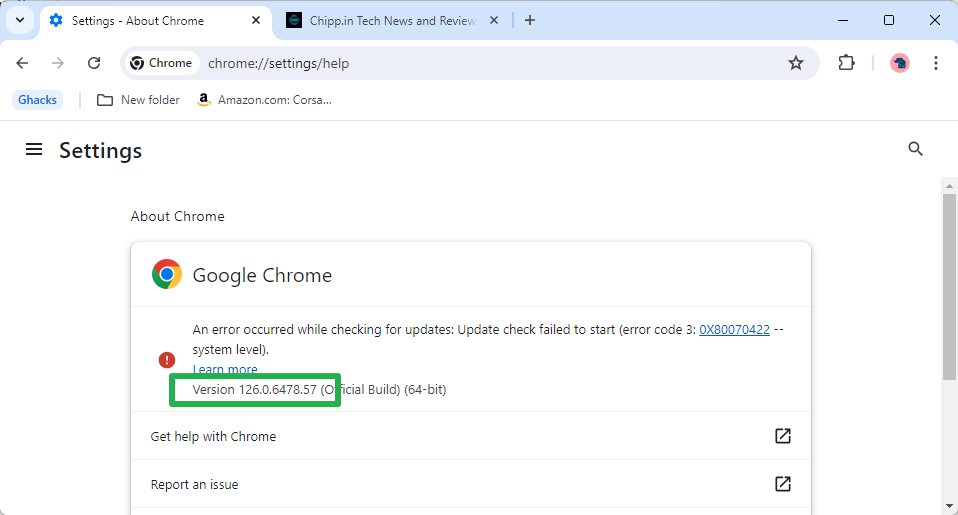958x515 pixels.
Task: Close the Chipp.in Tech News tab
Action: (x=494, y=20)
